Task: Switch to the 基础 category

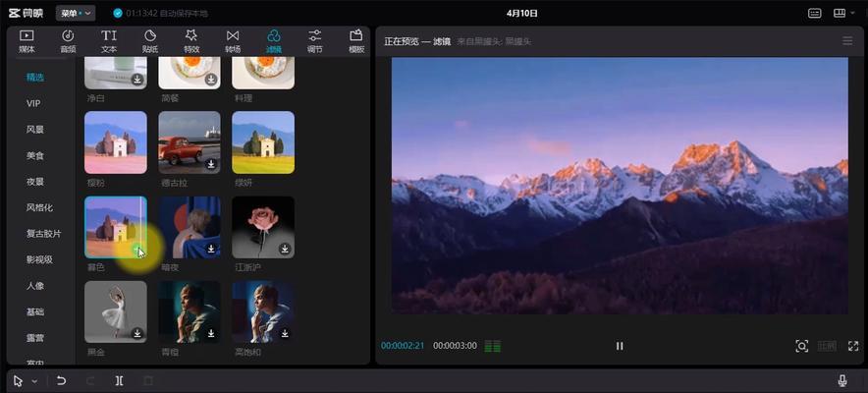Action: click(x=35, y=311)
